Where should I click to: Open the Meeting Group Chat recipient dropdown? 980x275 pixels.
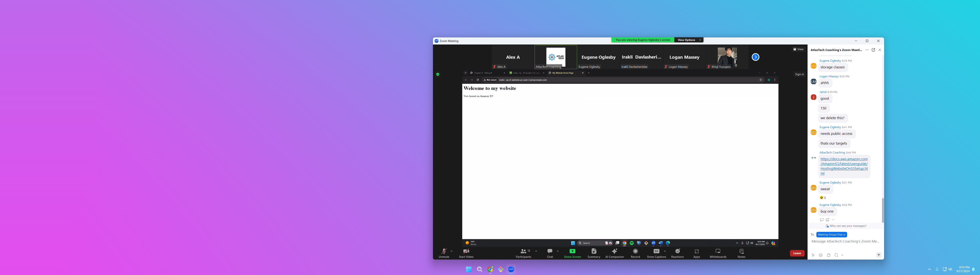(832, 235)
